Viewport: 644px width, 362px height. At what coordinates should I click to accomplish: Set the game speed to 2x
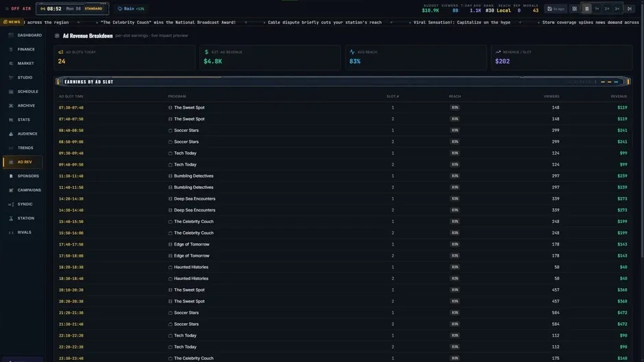pyautogui.click(x=606, y=9)
